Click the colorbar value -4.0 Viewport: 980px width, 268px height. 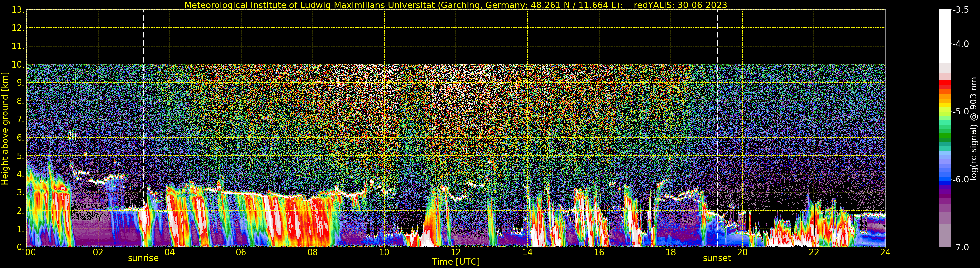(x=960, y=44)
